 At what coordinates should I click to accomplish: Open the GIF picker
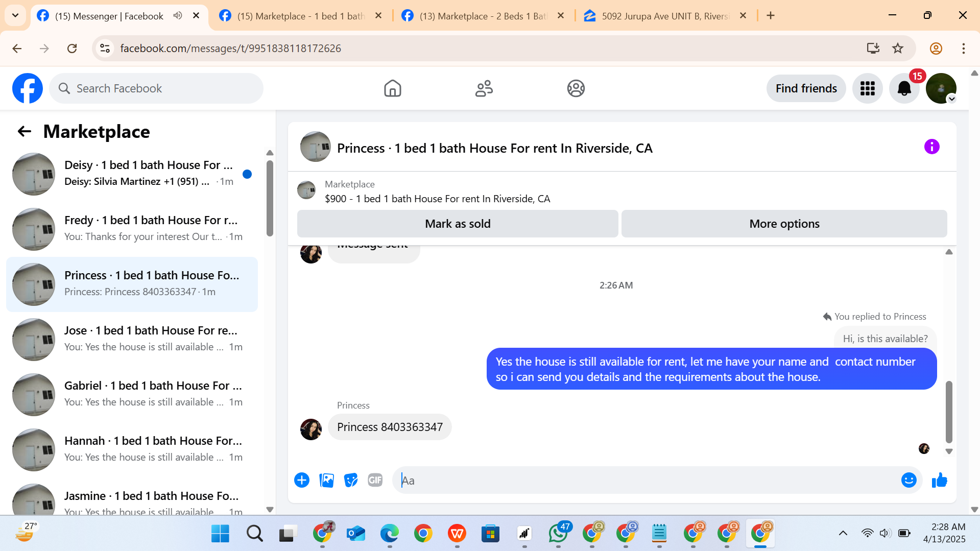[x=375, y=480]
